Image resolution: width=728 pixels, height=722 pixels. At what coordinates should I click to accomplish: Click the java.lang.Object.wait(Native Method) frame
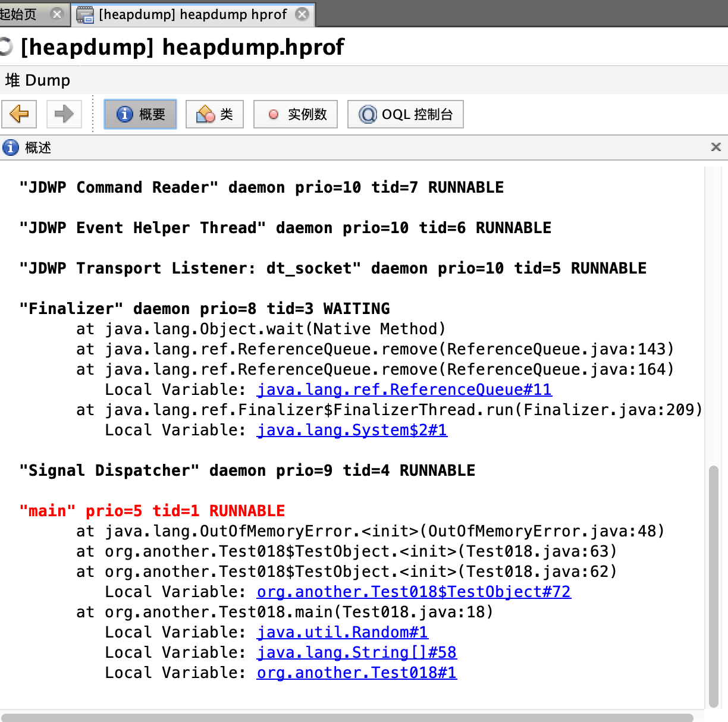(x=261, y=329)
